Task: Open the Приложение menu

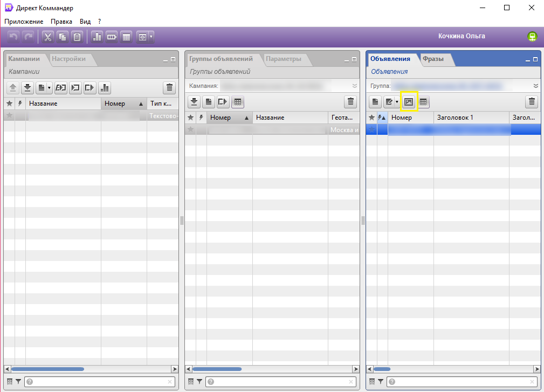Action: 24,22
